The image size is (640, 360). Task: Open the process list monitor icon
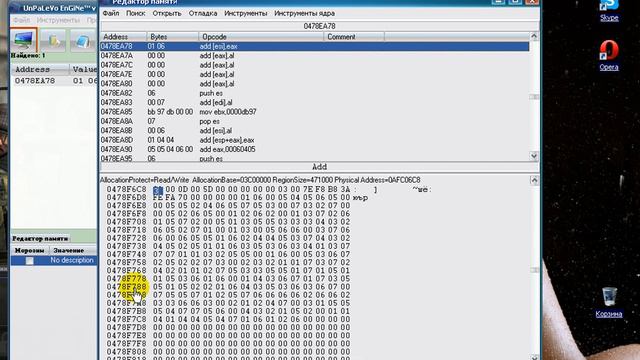[24, 40]
